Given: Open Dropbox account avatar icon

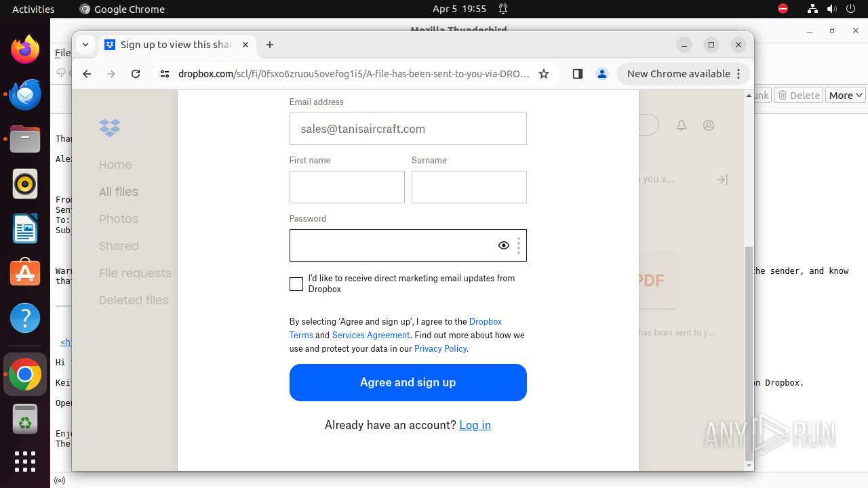Looking at the screenshot, I should 709,125.
